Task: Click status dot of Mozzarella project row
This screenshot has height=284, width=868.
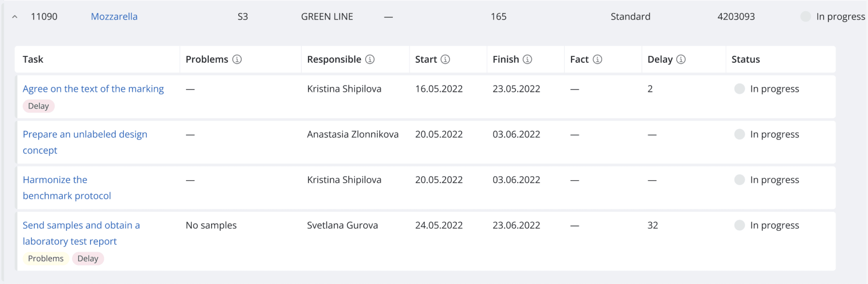Action: coord(805,17)
